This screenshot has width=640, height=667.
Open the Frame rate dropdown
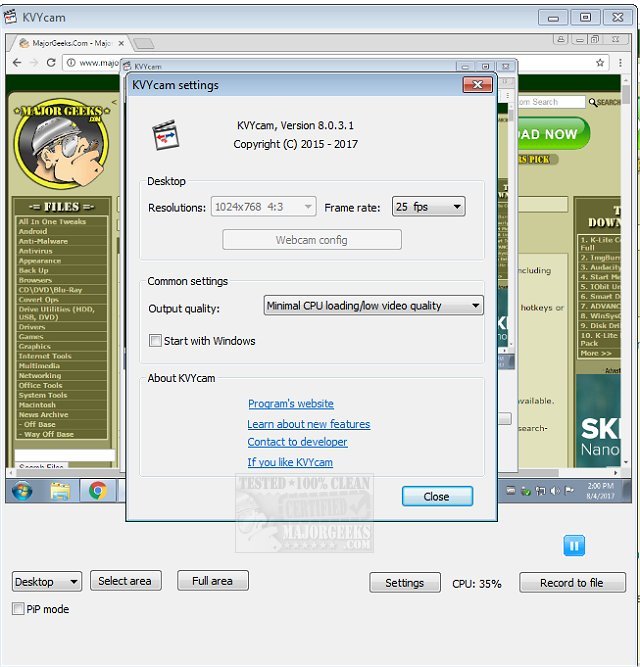[x=428, y=207]
